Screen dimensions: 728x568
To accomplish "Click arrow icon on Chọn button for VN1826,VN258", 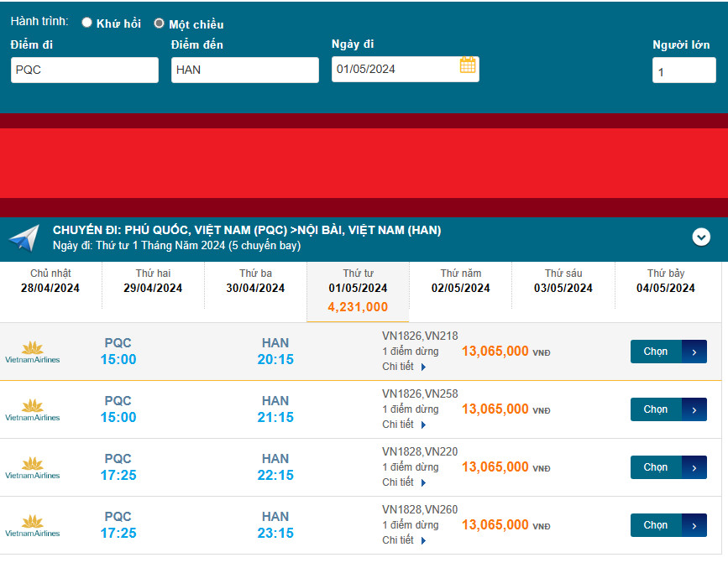I will coord(694,409).
